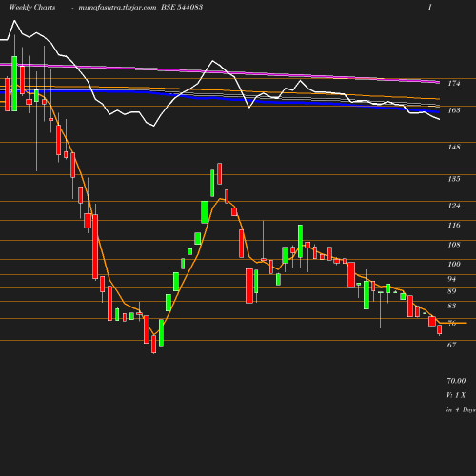Click the munafasutra.tbrjar.com watermark text
Screen dimensions: 476x476
pyautogui.click(x=117, y=8)
